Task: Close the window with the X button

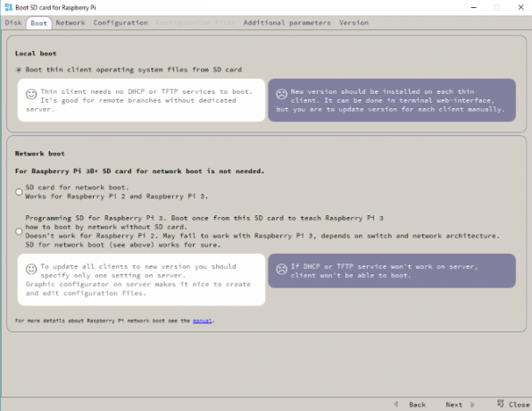Action: [521, 7]
